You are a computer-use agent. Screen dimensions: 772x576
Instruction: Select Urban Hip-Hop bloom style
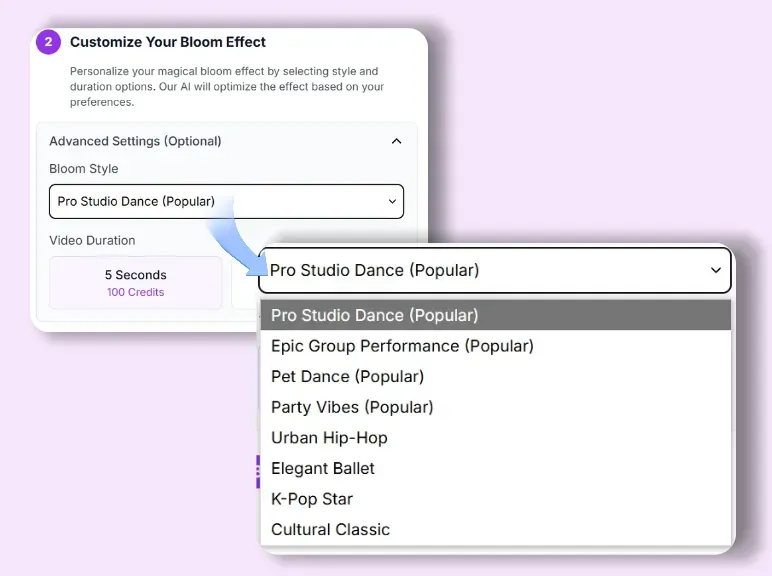(495, 438)
